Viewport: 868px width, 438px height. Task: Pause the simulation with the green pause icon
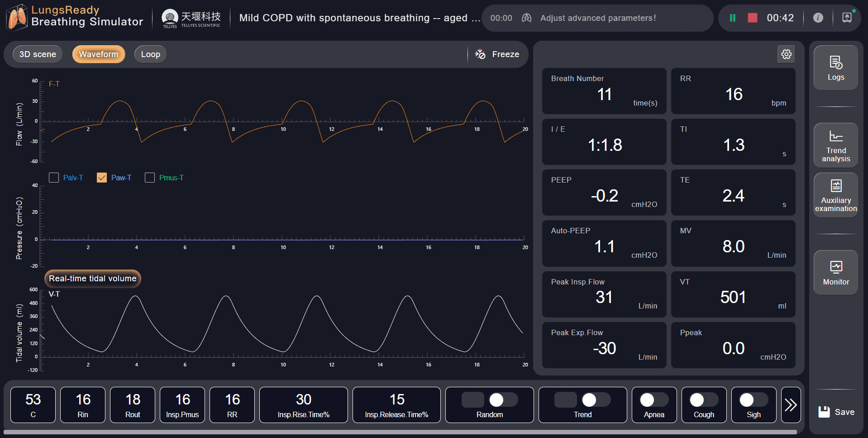732,18
